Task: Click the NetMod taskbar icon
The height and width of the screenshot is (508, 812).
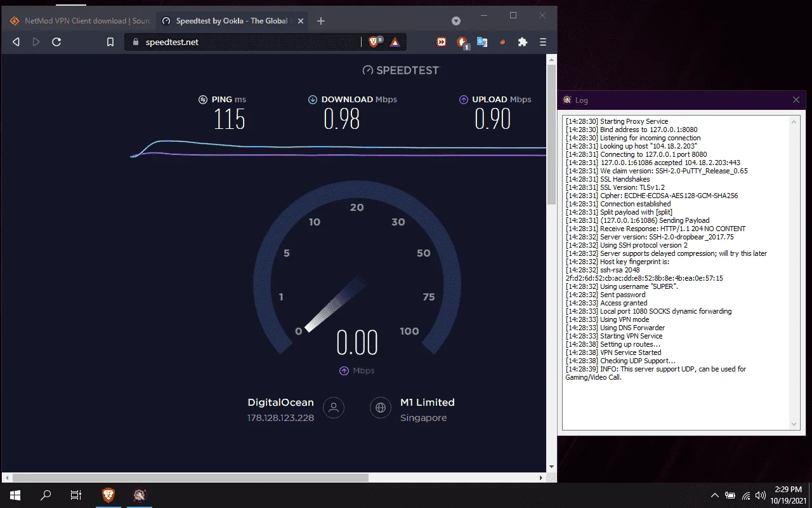Action: click(140, 495)
